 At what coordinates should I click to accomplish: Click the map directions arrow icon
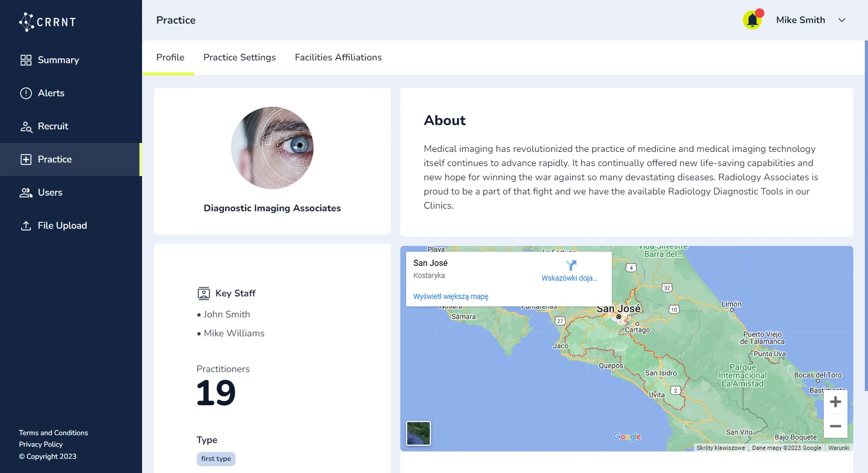tap(571, 265)
